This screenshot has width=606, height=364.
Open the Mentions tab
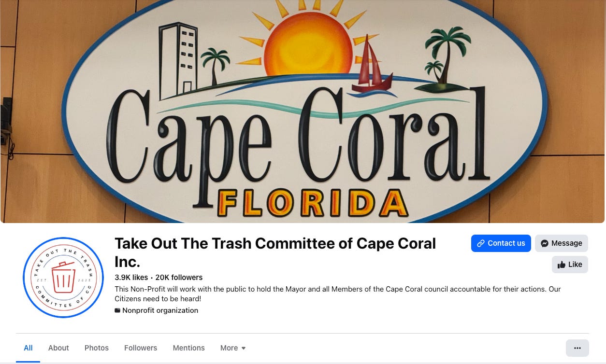click(189, 348)
